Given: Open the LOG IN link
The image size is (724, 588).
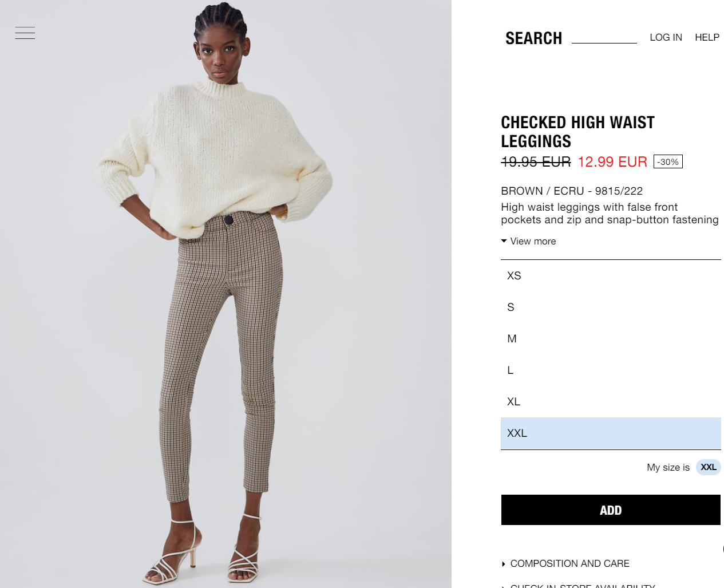Looking at the screenshot, I should click(x=666, y=37).
